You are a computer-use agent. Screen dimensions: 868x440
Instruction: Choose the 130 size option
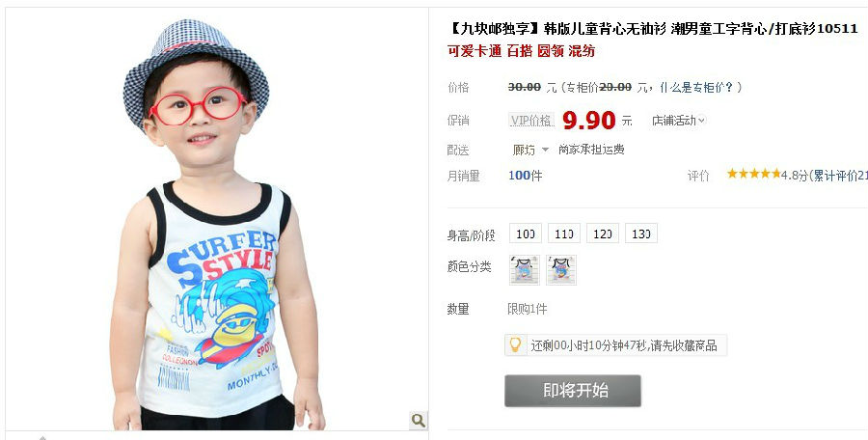tap(641, 234)
